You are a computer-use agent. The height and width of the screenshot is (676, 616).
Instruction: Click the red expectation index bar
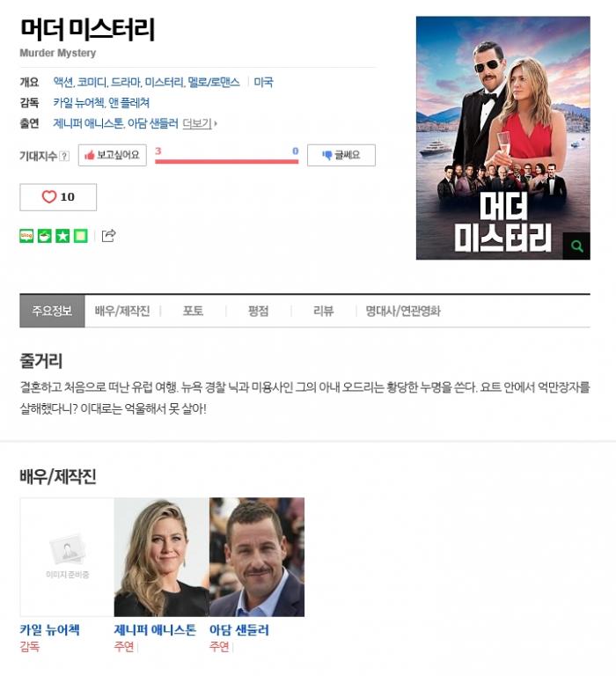(227, 162)
